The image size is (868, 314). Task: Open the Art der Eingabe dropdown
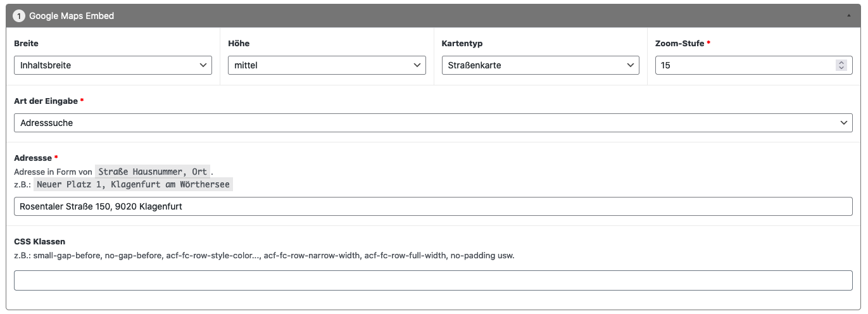coord(433,123)
